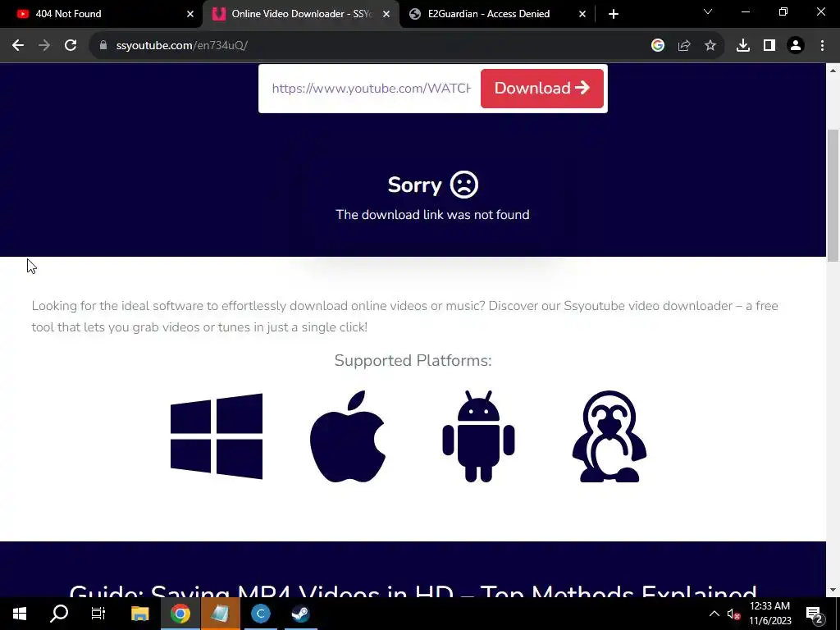Show hidden system tray icons

[x=714, y=614]
